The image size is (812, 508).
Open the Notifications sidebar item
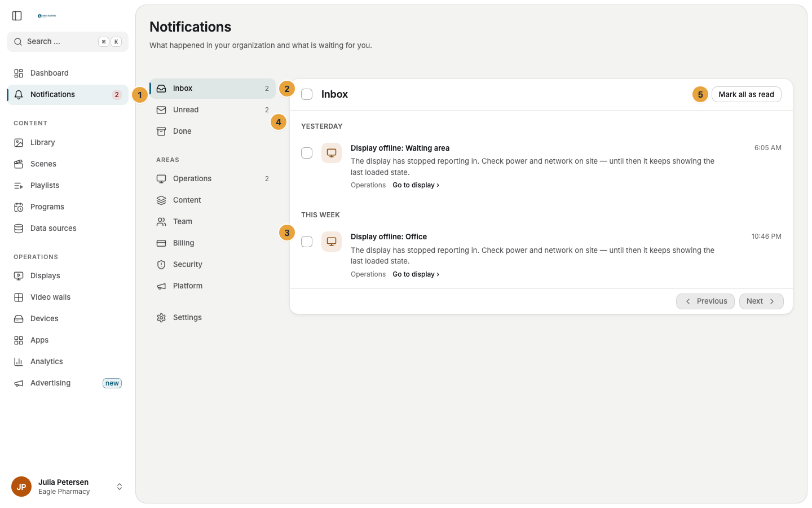pos(68,95)
